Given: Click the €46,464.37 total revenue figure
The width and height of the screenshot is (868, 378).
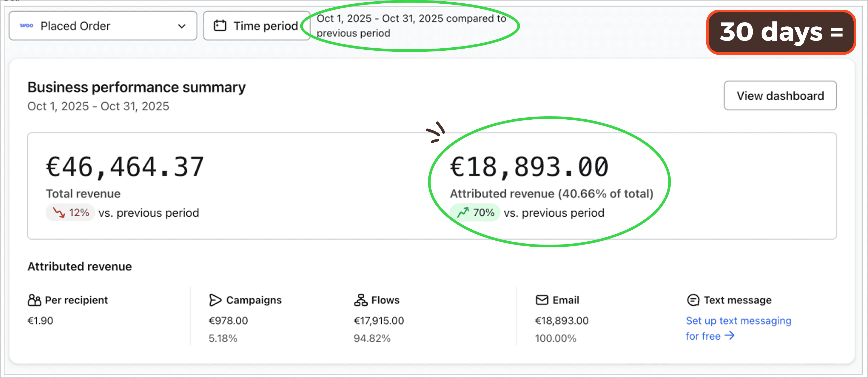Looking at the screenshot, I should tap(125, 167).
